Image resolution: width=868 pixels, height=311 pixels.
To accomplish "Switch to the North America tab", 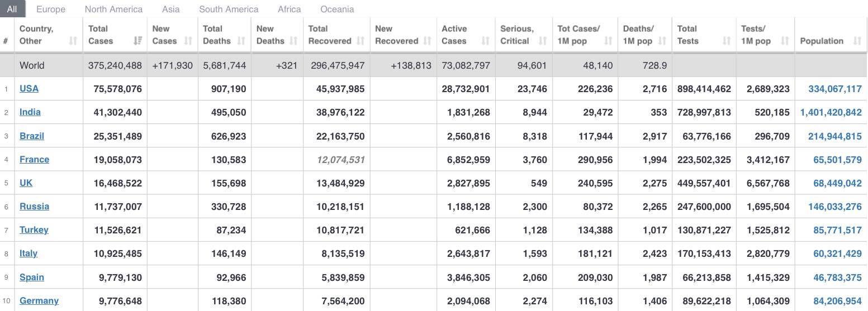I will click(113, 9).
